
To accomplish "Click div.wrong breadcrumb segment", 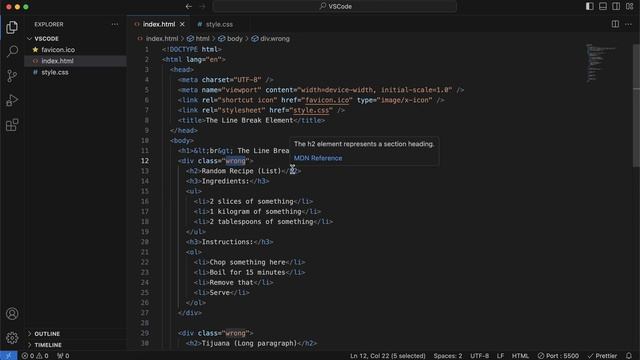I will (271, 38).
